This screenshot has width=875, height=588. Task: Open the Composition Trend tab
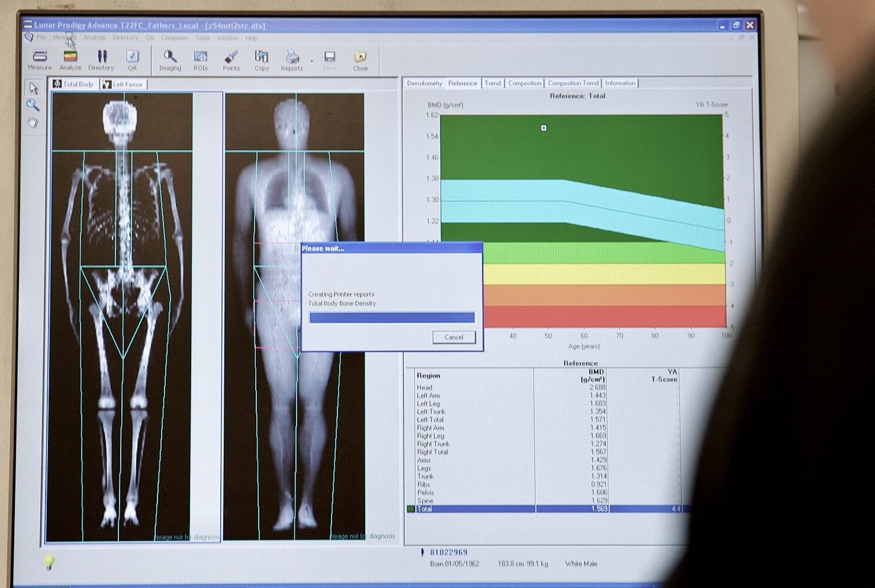pyautogui.click(x=573, y=83)
